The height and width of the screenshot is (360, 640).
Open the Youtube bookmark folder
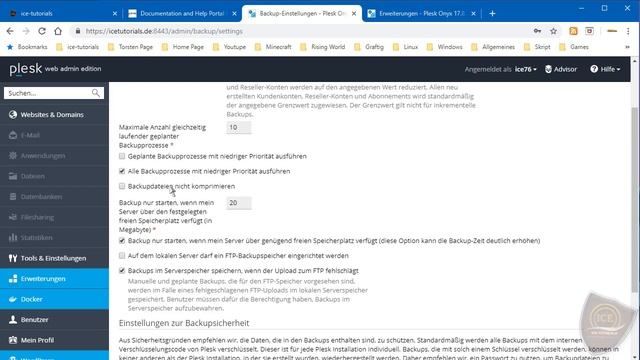click(229, 47)
